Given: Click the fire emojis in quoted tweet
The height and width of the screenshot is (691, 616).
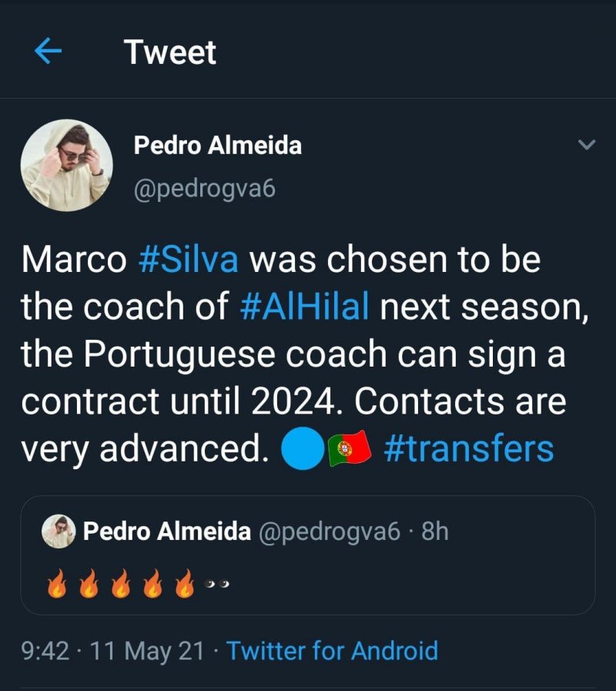Looking at the screenshot, I should (121, 583).
